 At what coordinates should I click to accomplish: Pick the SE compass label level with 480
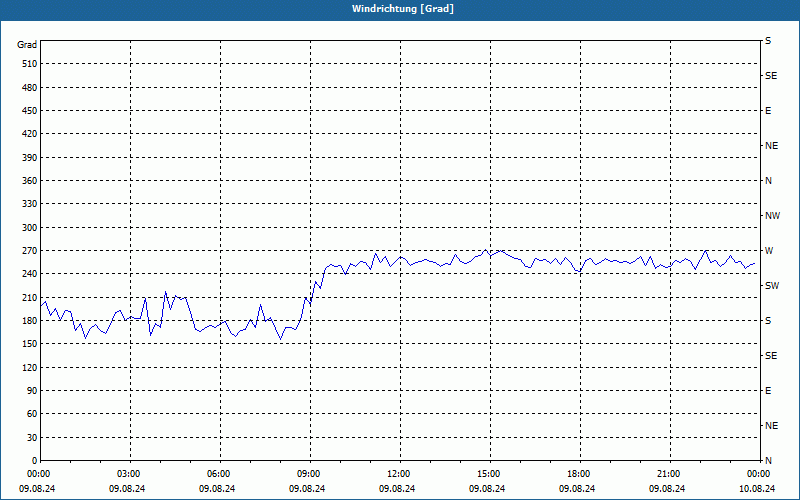tap(771, 76)
